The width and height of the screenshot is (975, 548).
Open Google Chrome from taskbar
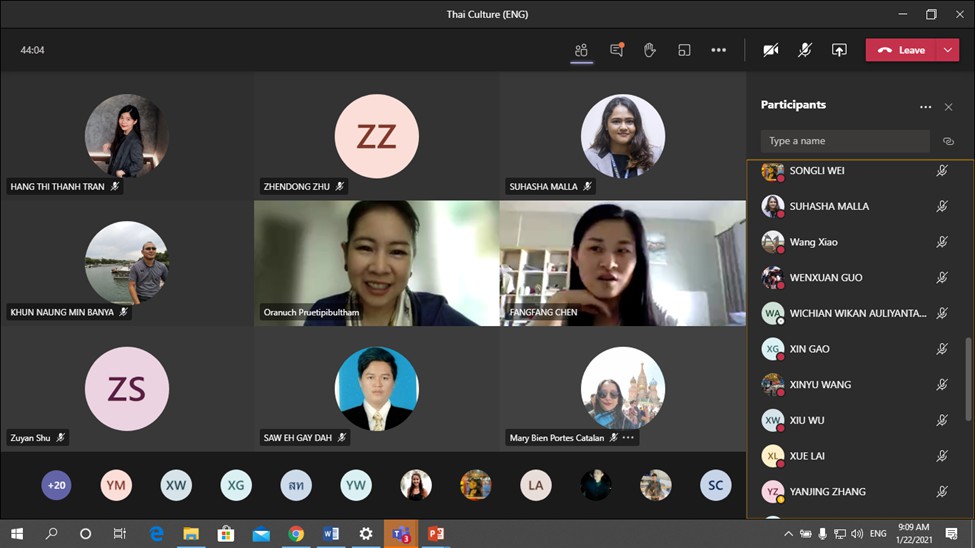(x=296, y=534)
